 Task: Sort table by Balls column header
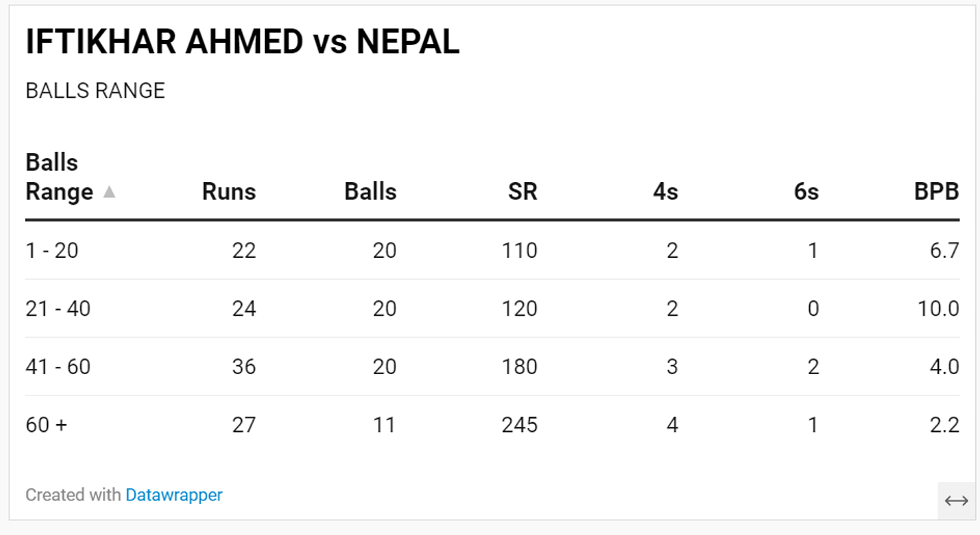point(370,192)
